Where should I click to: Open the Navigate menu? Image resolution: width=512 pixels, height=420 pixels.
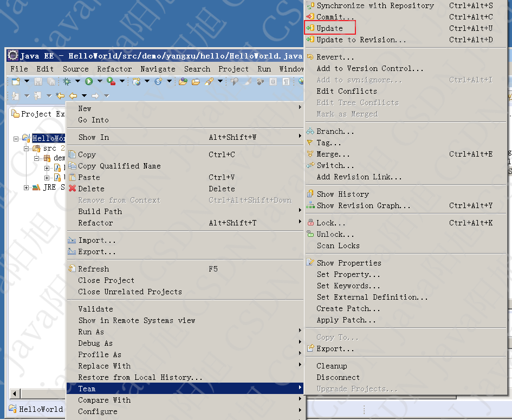pyautogui.click(x=158, y=69)
